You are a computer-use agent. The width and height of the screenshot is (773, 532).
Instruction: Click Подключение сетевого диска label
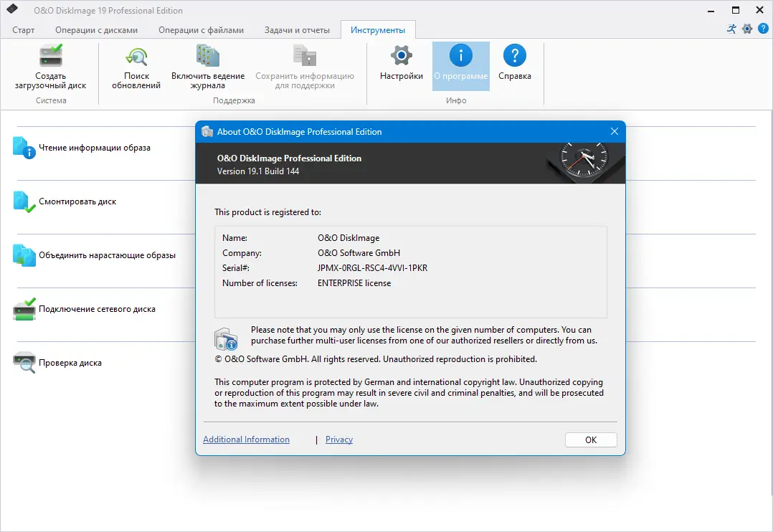point(97,309)
